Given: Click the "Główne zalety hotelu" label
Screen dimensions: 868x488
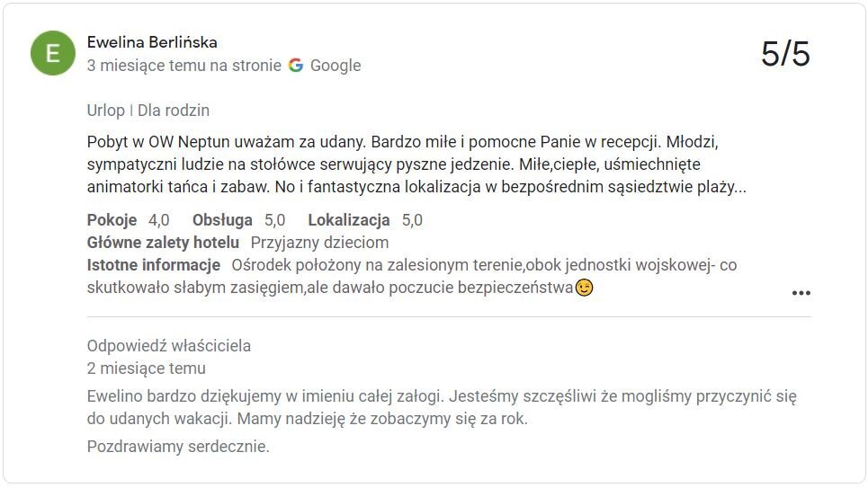Looking at the screenshot, I should [x=163, y=243].
